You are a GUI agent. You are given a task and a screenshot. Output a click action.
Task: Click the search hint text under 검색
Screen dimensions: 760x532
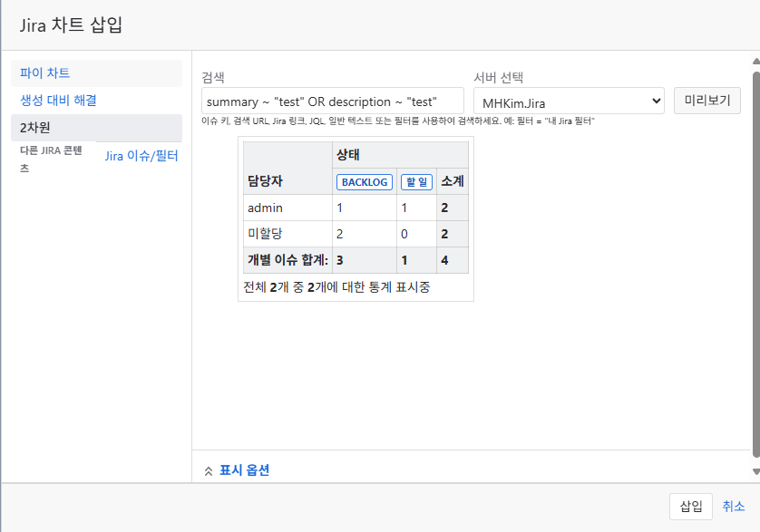click(x=398, y=121)
